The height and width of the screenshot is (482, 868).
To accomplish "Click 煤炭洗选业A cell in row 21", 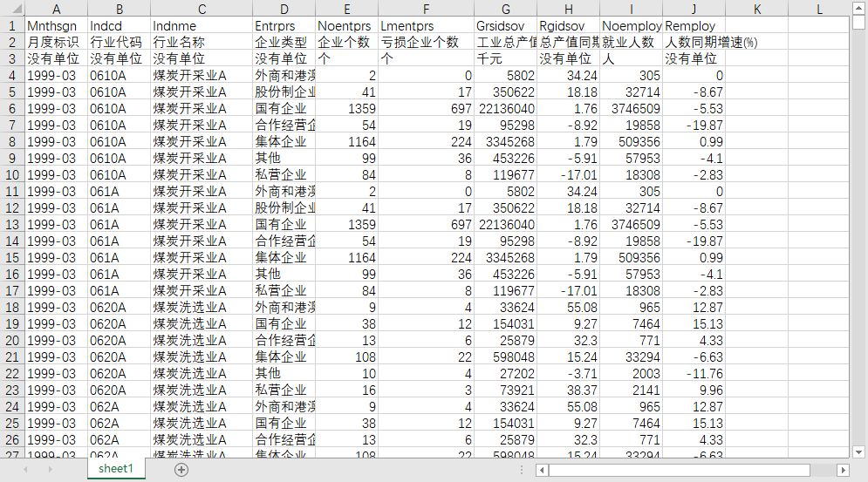I will point(202,357).
